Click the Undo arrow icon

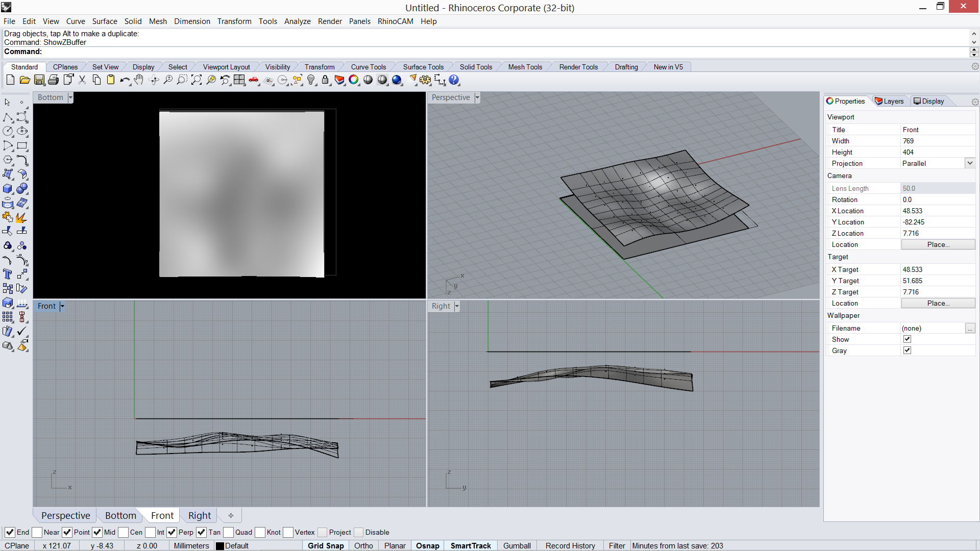[x=125, y=80]
